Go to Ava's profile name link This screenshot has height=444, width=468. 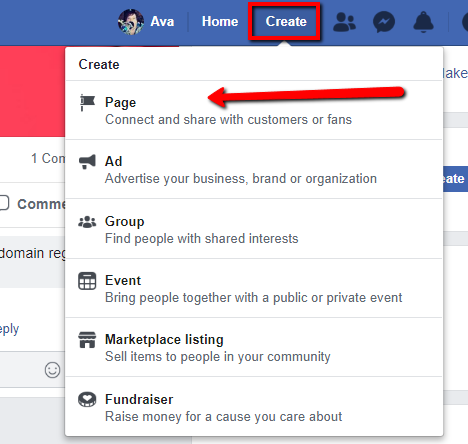pos(162,22)
